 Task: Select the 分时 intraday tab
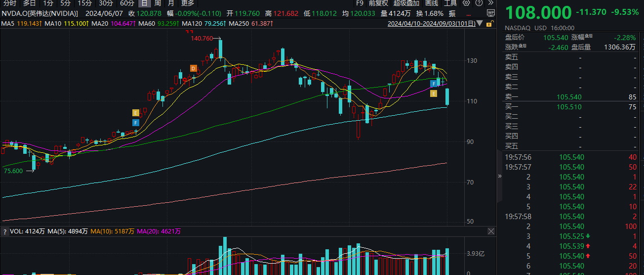(9, 3)
